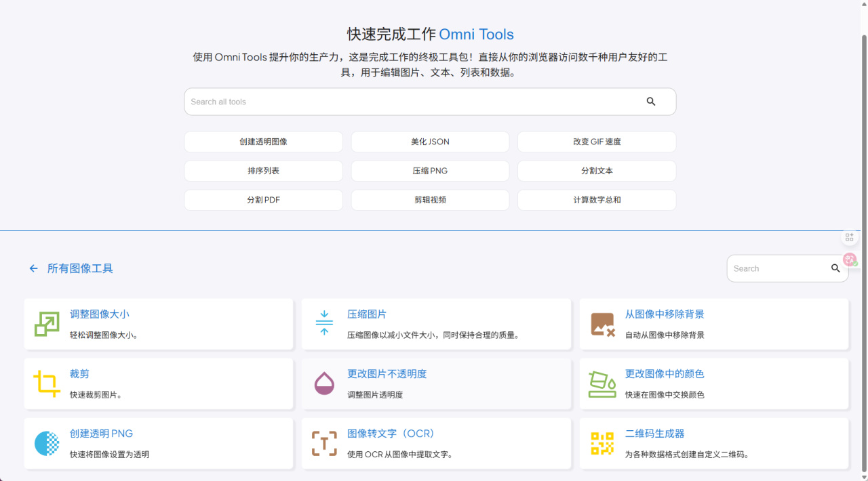Viewport: 868px width, 481px height.
Task: Click the 计算数字总和 button
Action: point(597,200)
